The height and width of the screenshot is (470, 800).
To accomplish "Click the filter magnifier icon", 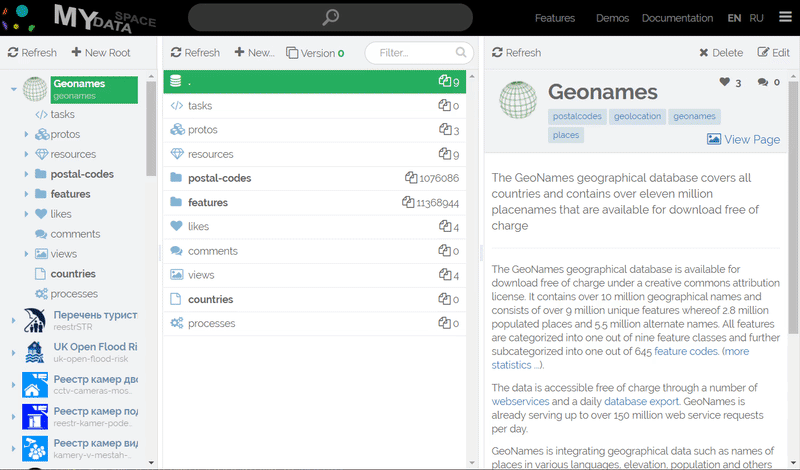I will click(461, 52).
